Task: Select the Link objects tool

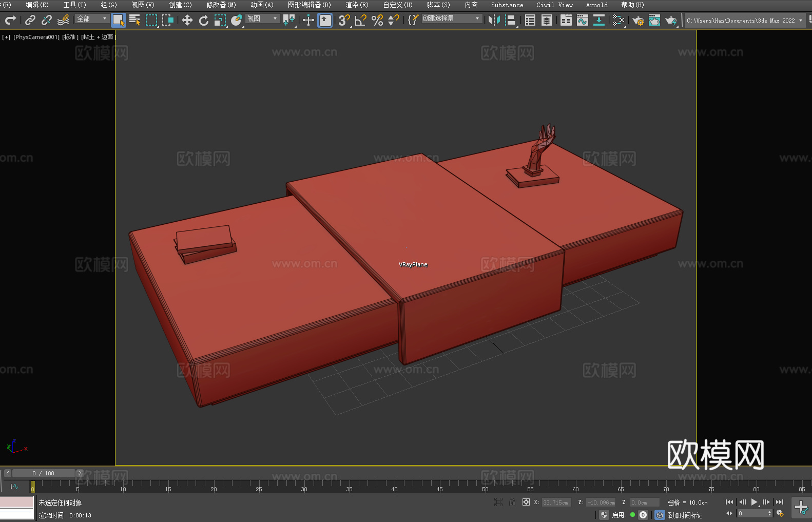Action: [30, 20]
